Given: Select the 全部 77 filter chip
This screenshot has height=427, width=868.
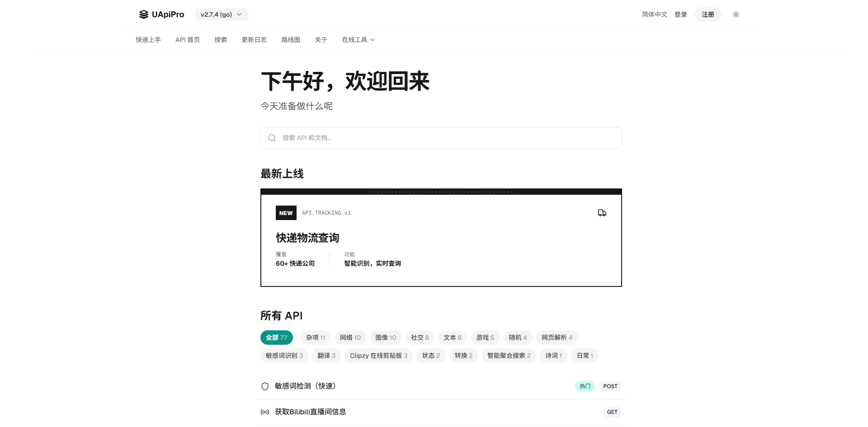Looking at the screenshot, I should click(x=276, y=338).
